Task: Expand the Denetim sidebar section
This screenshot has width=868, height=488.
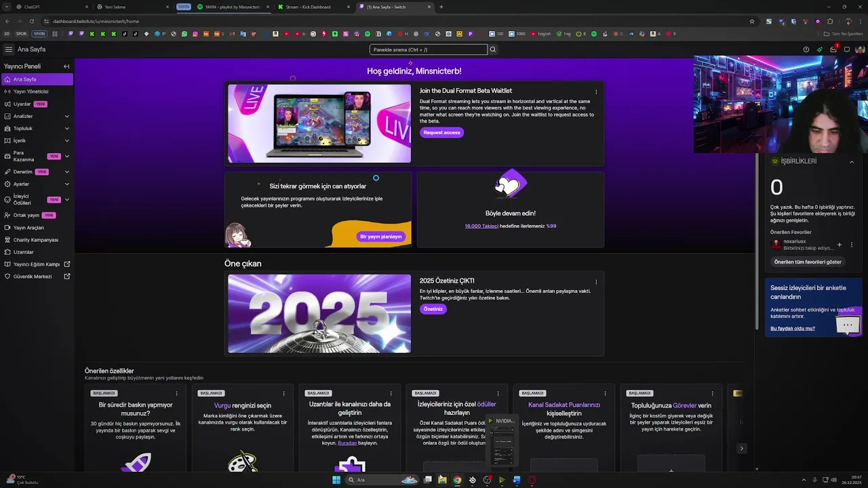Action: [66, 171]
